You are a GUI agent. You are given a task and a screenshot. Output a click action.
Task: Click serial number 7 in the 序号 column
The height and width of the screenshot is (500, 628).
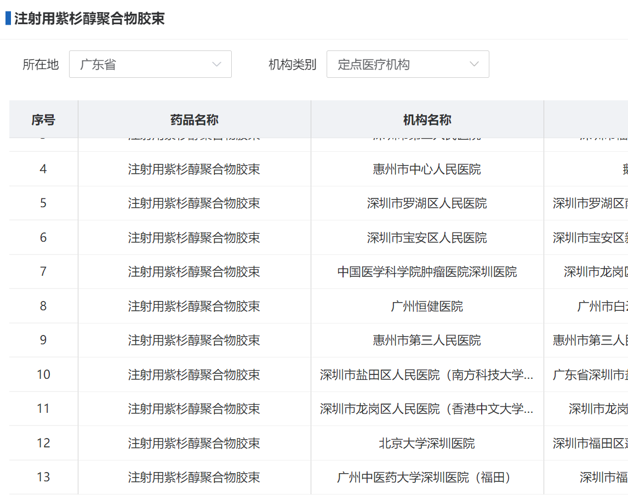click(43, 272)
